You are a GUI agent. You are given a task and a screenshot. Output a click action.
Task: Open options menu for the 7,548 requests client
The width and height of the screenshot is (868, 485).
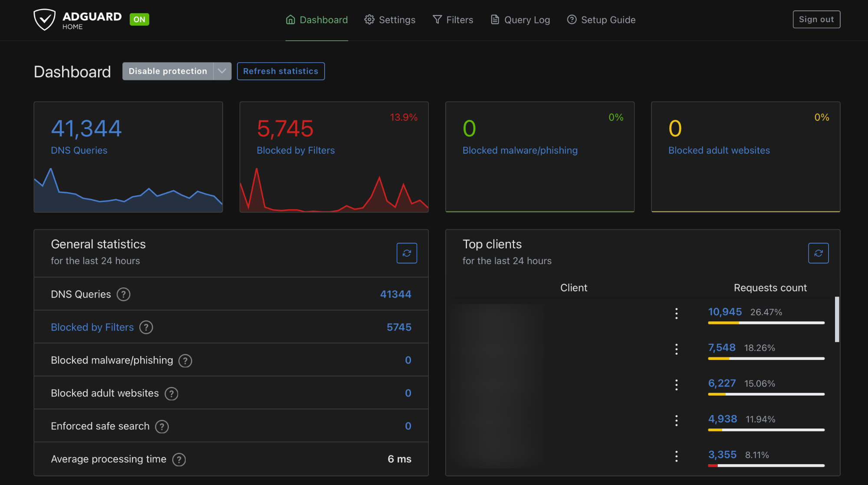tap(676, 349)
